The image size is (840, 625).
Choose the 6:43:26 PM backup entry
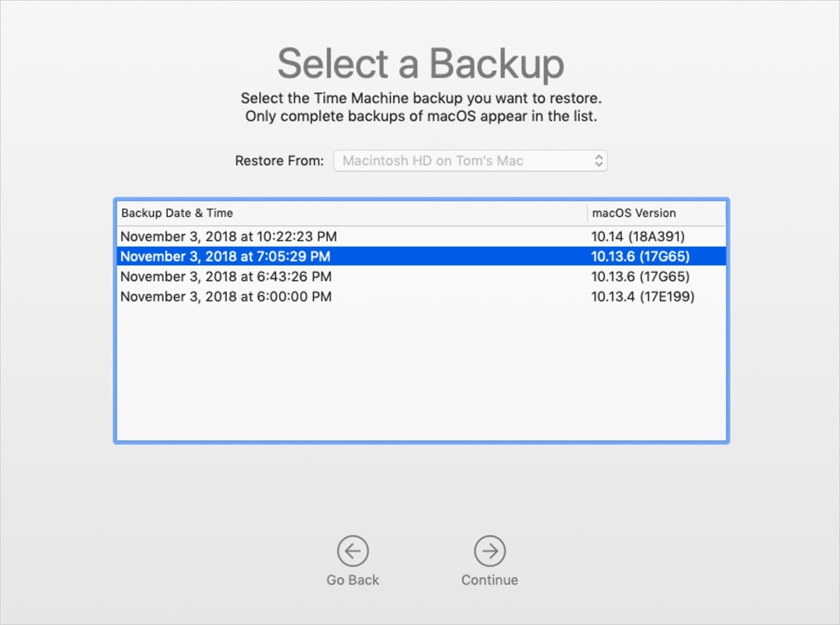click(x=226, y=276)
